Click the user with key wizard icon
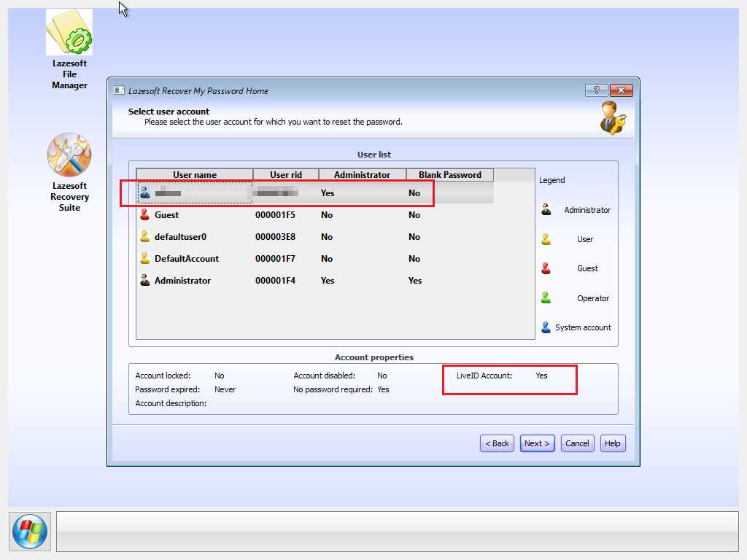747x560 pixels. pyautogui.click(x=612, y=117)
